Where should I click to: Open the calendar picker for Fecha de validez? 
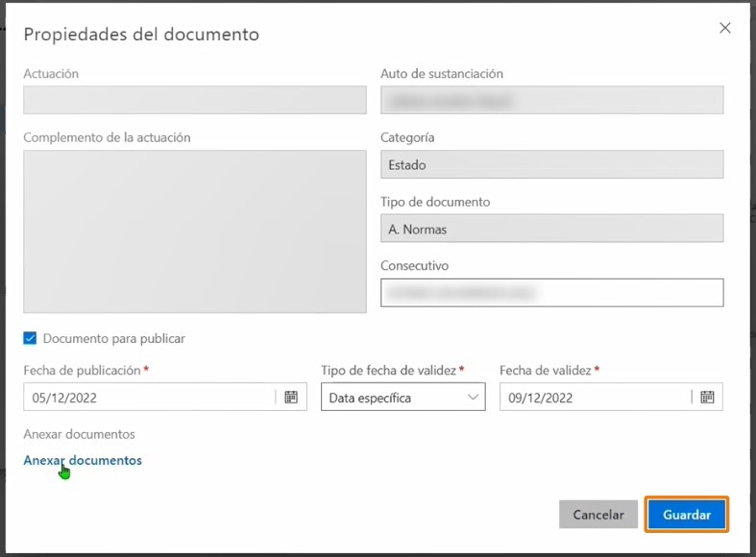click(707, 397)
